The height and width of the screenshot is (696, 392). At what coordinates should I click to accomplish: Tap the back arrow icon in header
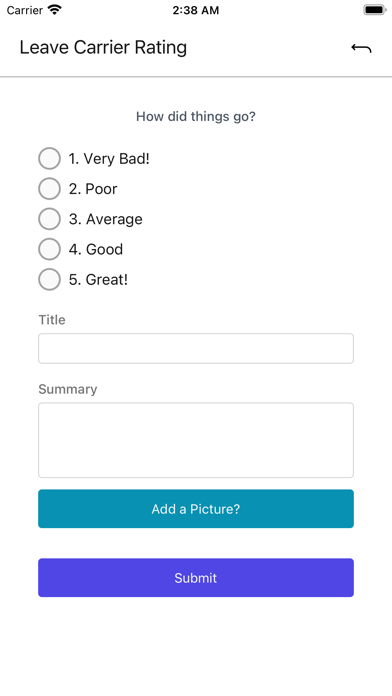(361, 48)
